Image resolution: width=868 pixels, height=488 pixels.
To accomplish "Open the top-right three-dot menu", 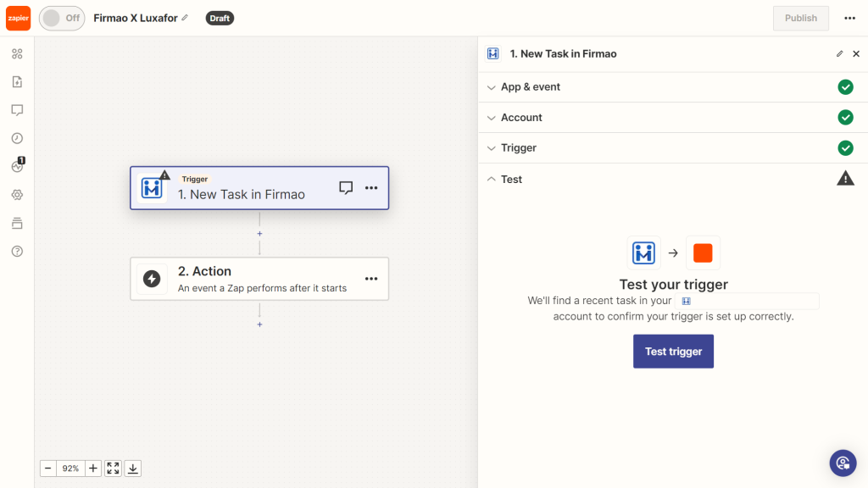I will (850, 18).
